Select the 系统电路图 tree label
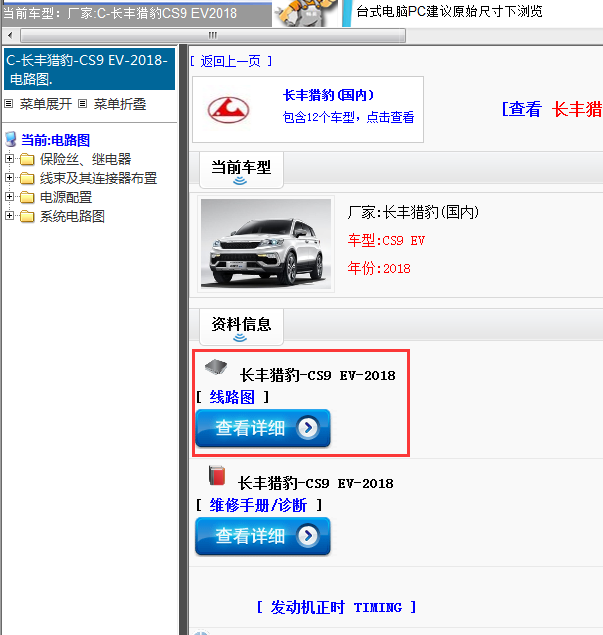Image resolution: width=603 pixels, height=635 pixels. coord(72,216)
